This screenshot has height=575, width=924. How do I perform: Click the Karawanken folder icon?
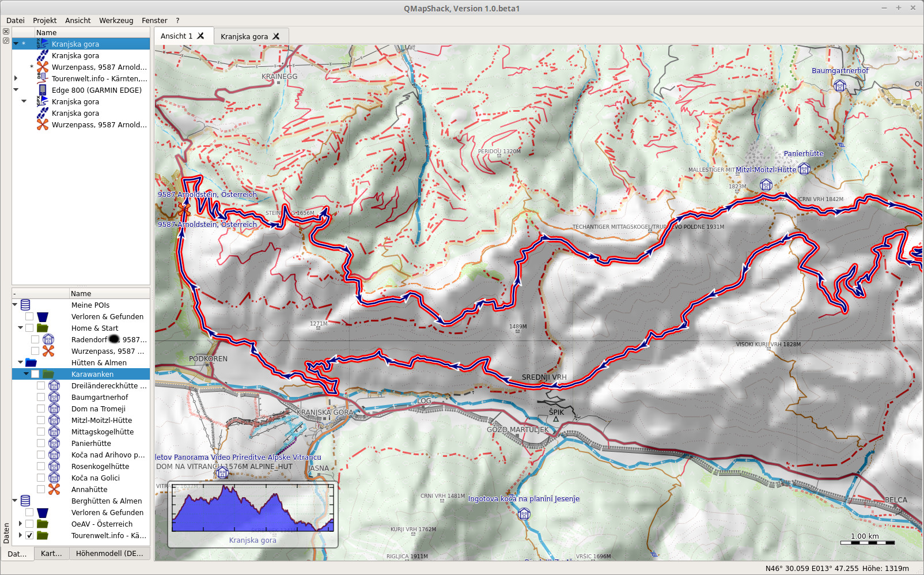point(48,374)
